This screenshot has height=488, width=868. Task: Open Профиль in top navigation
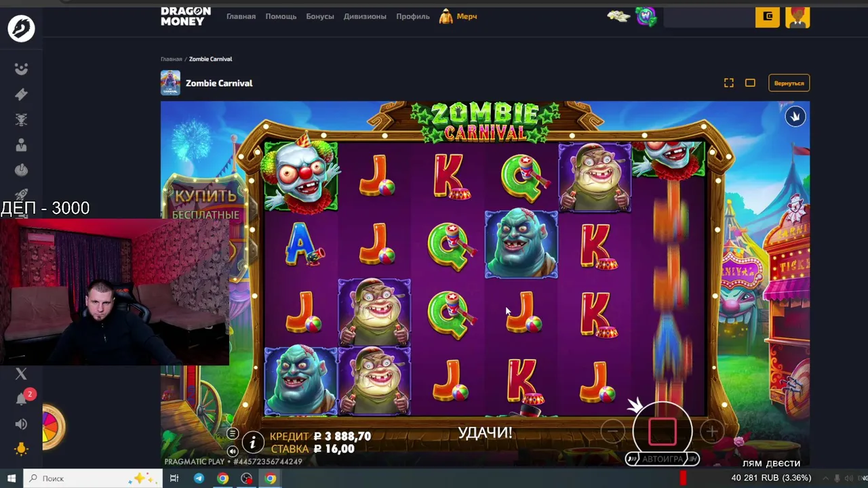click(413, 16)
